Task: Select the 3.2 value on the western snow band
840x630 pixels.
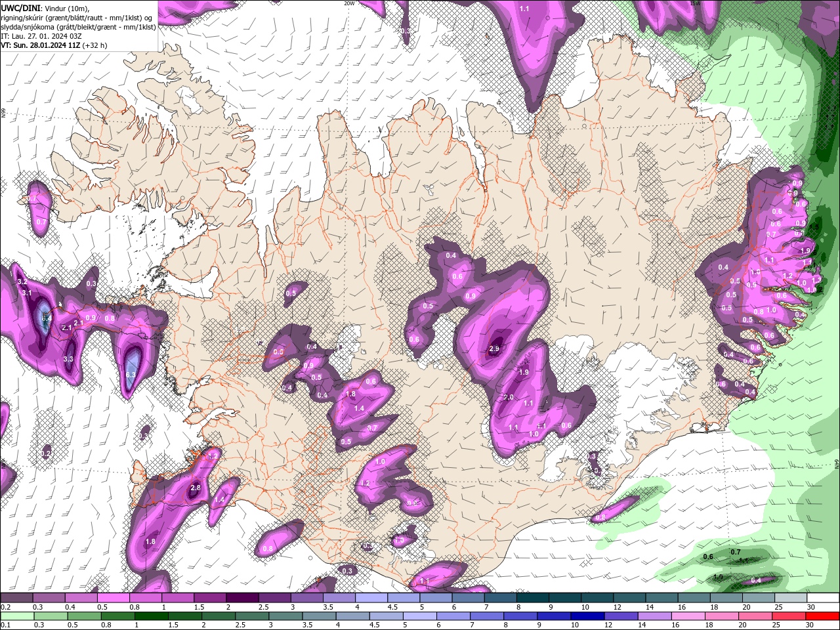Action: pyautogui.click(x=22, y=282)
